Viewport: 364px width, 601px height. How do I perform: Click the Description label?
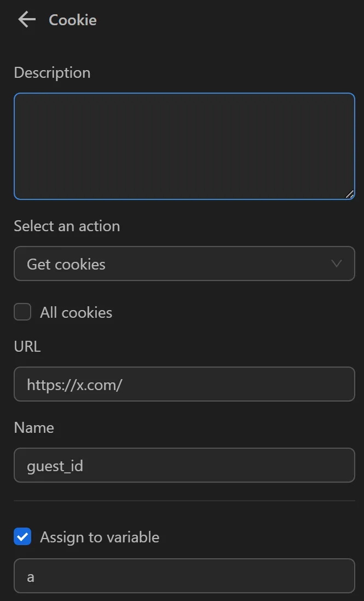51,72
